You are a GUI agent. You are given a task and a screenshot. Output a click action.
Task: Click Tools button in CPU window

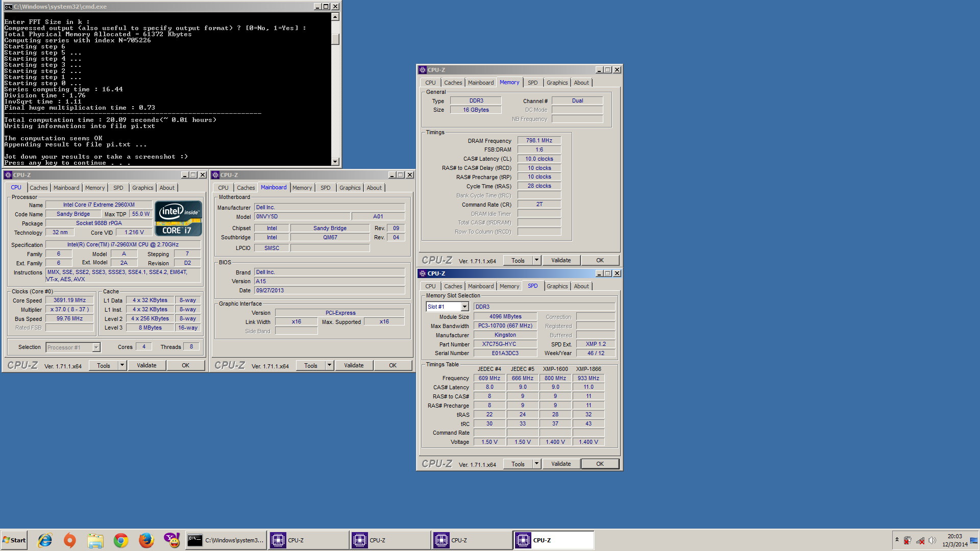click(x=104, y=365)
